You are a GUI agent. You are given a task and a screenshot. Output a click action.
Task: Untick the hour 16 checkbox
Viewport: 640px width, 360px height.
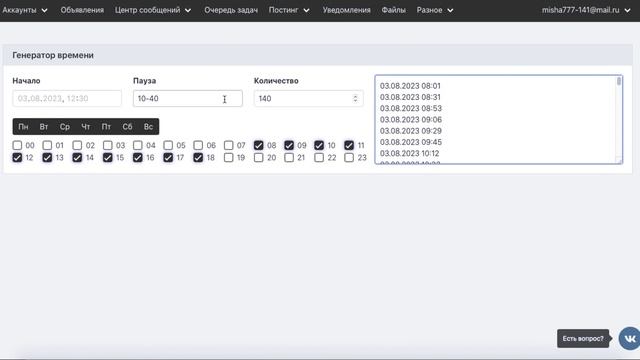tap(138, 158)
